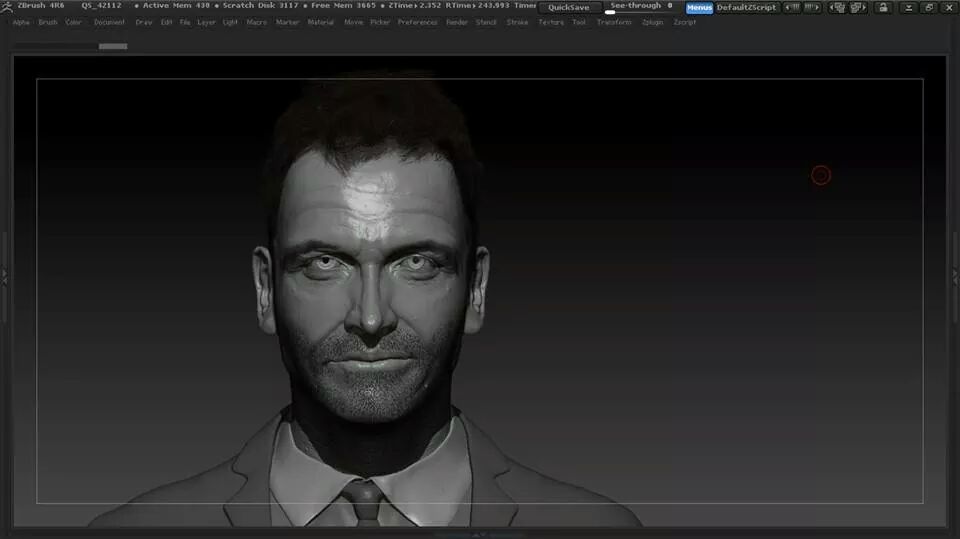Viewport: 960px width, 539px height.
Task: Load next UI layout arrow icon
Action: point(812,7)
